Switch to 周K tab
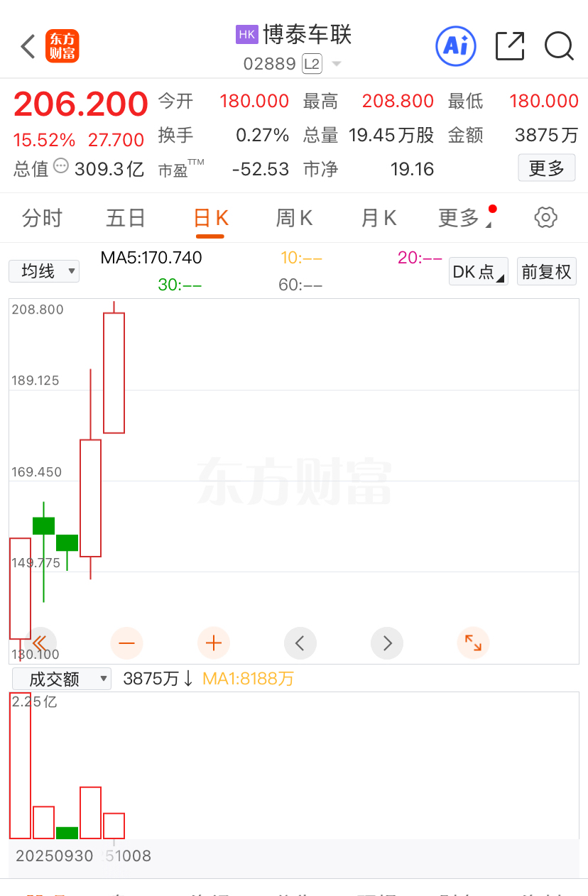This screenshot has width=588, height=896. click(294, 218)
